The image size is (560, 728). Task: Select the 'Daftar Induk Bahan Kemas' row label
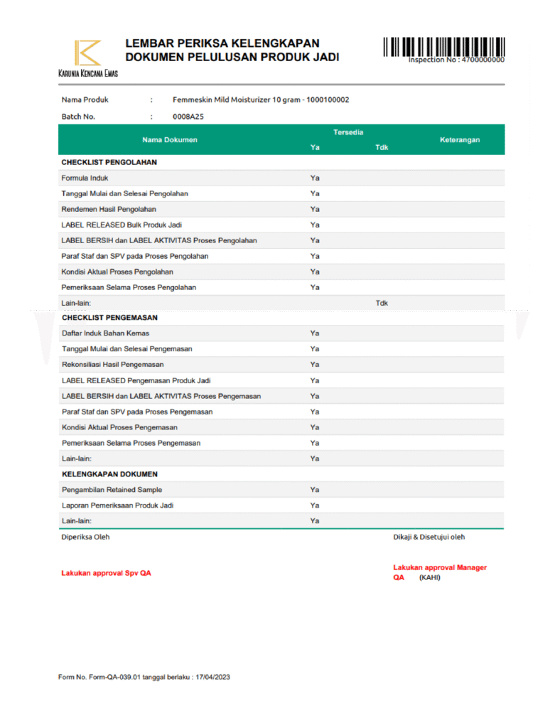click(105, 333)
